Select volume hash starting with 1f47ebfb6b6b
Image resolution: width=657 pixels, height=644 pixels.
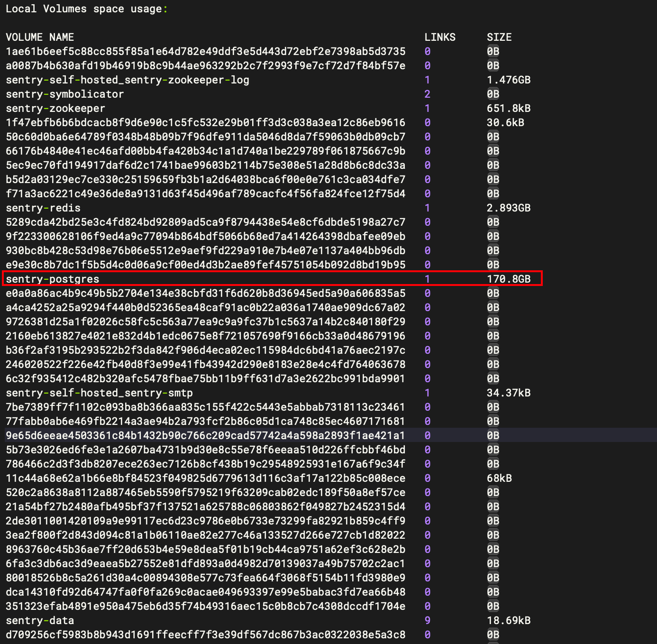click(x=206, y=122)
